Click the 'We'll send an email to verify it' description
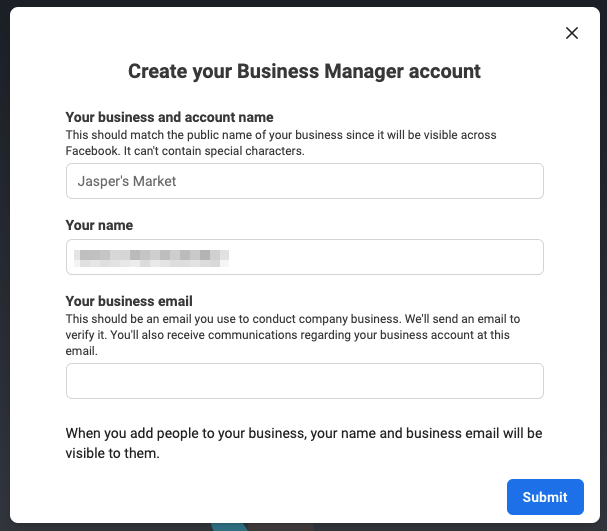 (293, 327)
